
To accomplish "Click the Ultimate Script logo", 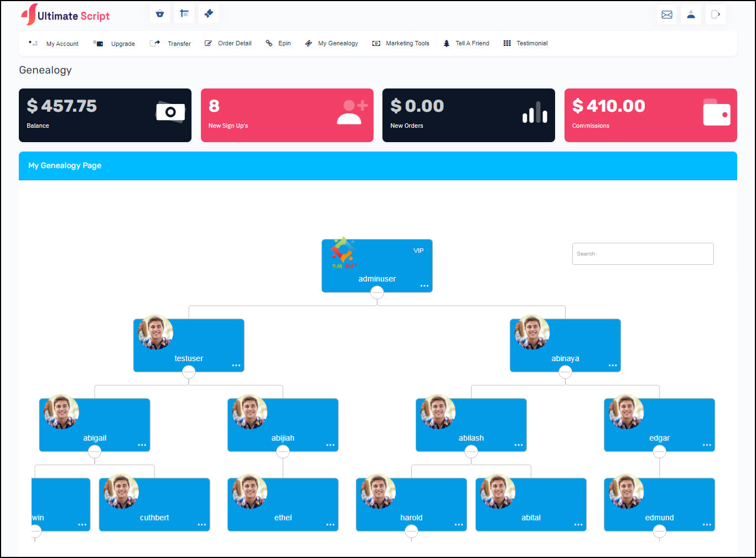I will coord(65,15).
